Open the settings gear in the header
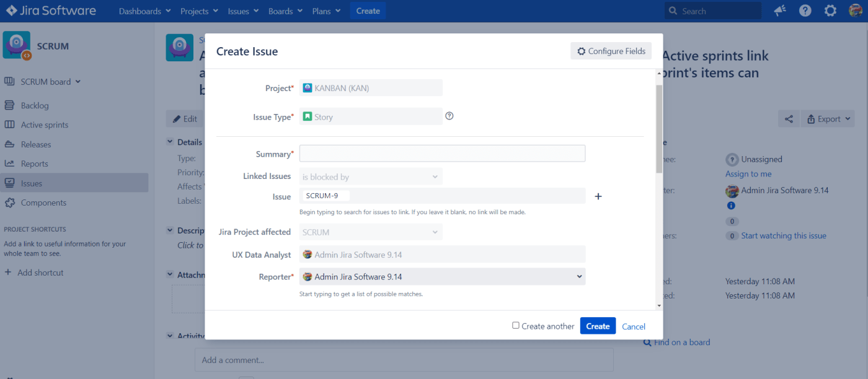The image size is (868, 379). (x=830, y=11)
